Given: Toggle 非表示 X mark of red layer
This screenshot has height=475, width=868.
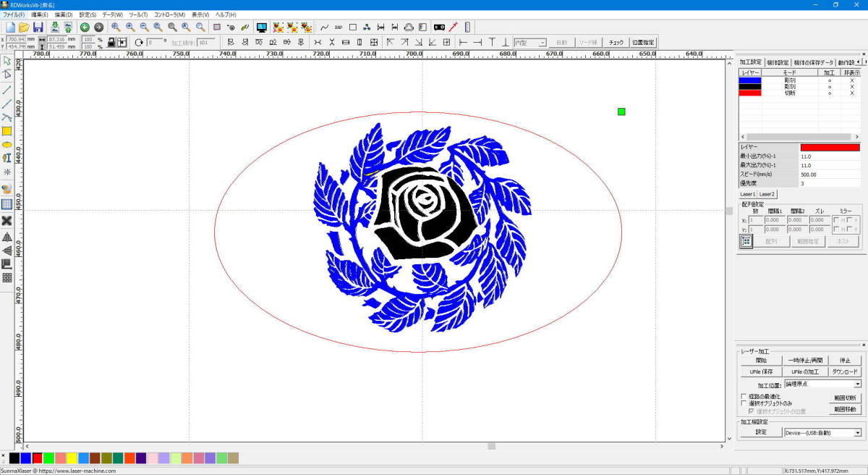Looking at the screenshot, I should pos(852,93).
